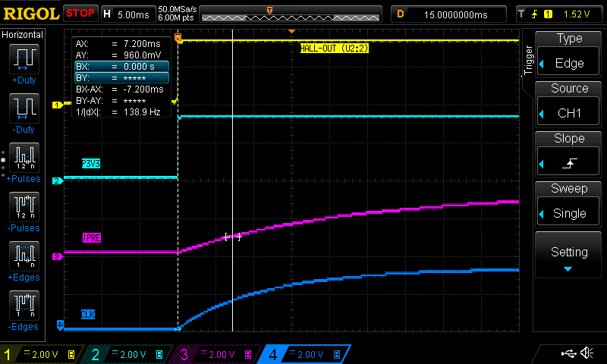Click the Horizontal menu title

pyautogui.click(x=23, y=35)
